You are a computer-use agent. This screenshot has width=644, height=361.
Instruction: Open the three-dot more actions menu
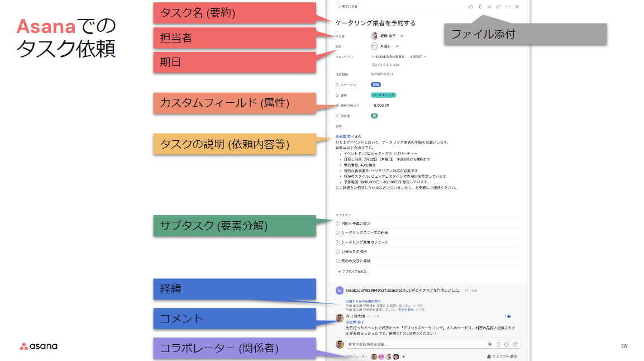tap(508, 7)
